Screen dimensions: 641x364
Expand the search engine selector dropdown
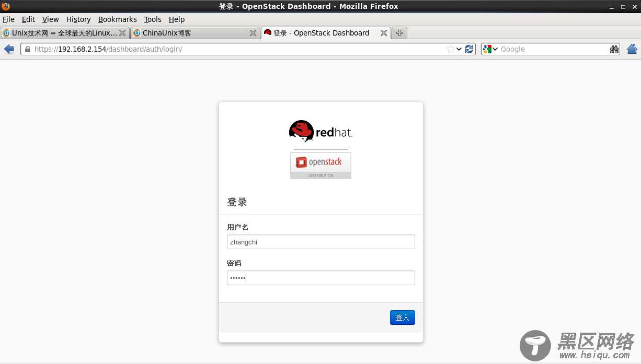pos(495,49)
